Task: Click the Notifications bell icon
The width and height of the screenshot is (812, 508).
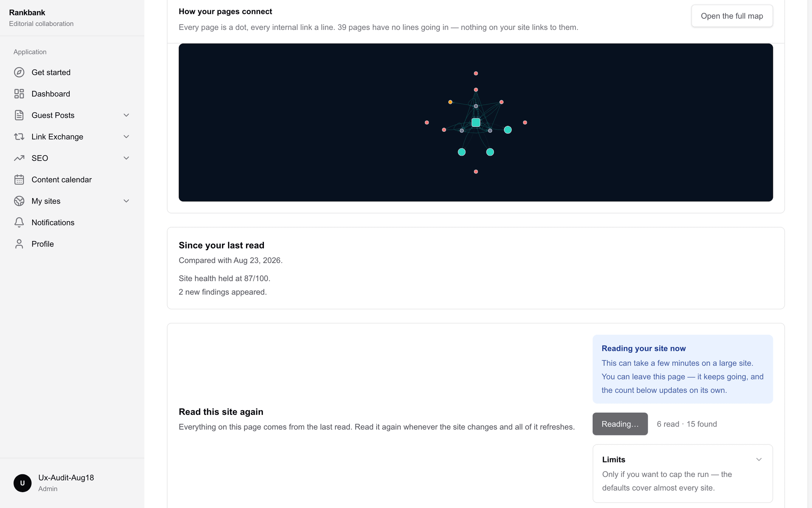Action: tap(19, 222)
